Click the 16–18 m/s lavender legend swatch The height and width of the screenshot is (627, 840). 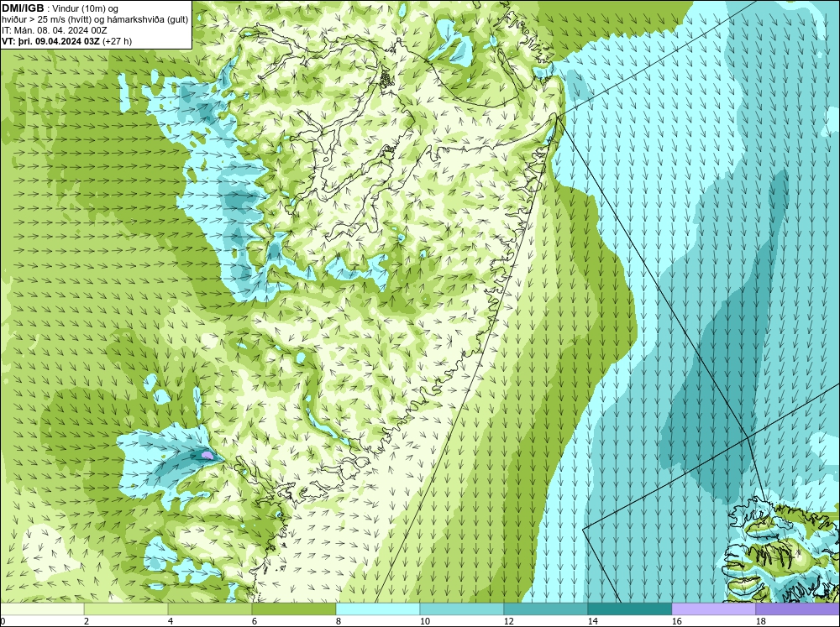click(713, 609)
